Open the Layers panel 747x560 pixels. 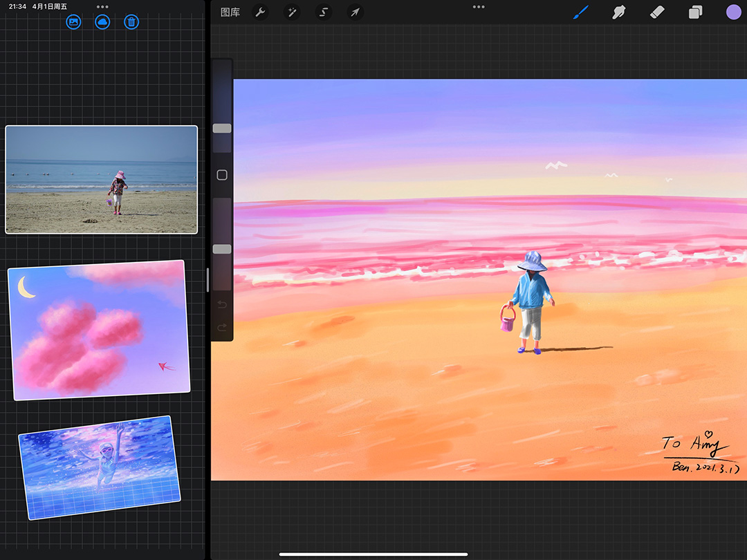tap(695, 12)
